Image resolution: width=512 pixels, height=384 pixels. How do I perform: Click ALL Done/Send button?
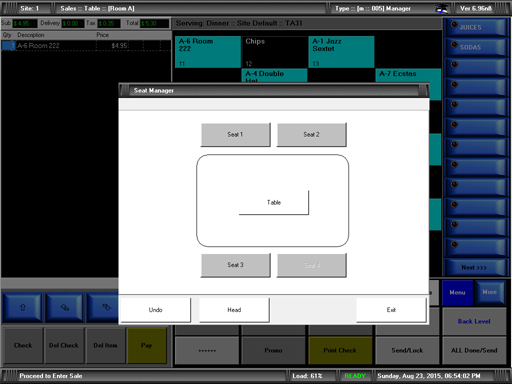474,350
